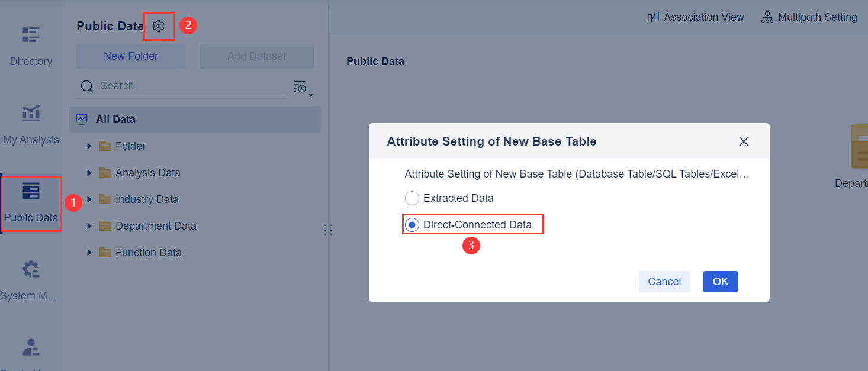The image size is (868, 371).
Task: Open the settings gear next to Public Data
Action: click(x=159, y=26)
